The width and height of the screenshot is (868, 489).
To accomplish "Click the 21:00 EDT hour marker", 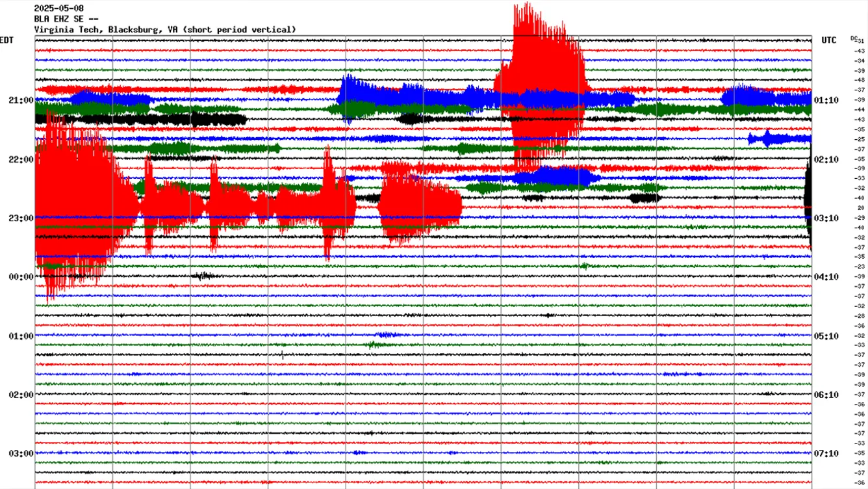I will tap(22, 100).
